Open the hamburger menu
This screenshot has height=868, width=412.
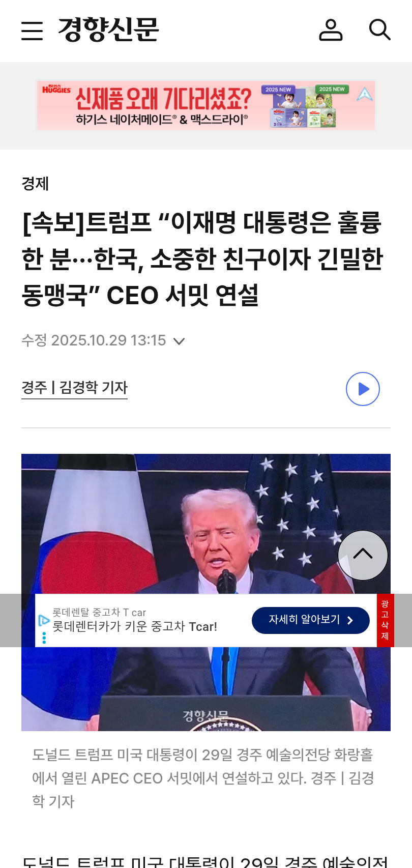[x=32, y=31]
